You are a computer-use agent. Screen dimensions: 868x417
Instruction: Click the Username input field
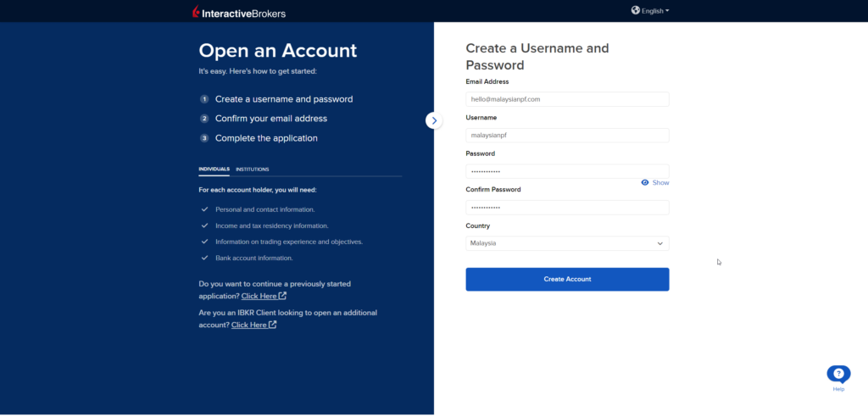coord(567,135)
